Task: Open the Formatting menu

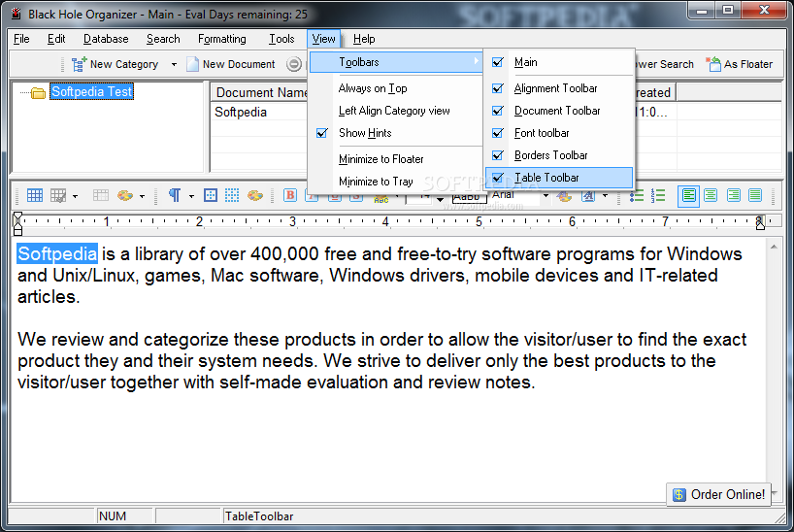Action: click(221, 39)
